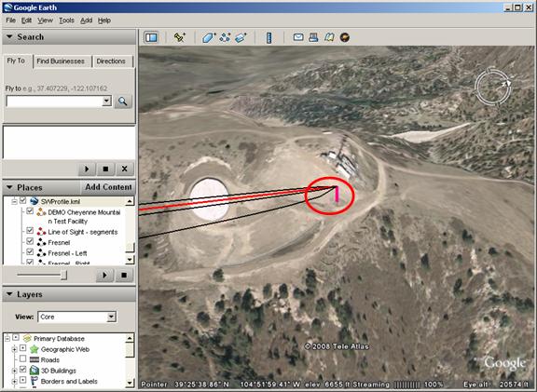This screenshot has width=537, height=392.
Task: Collapse the Primary Database tree node
Action: pos(7,339)
